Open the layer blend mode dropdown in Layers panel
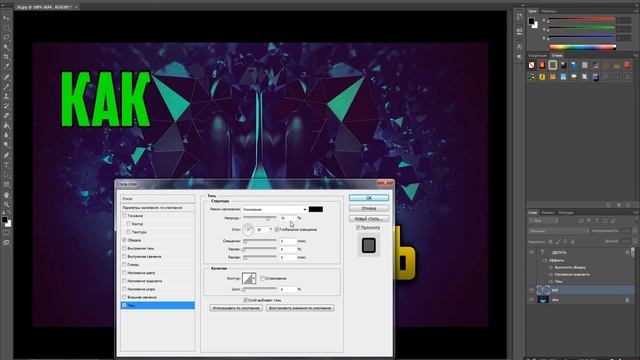The width and height of the screenshot is (640, 360). click(558, 231)
